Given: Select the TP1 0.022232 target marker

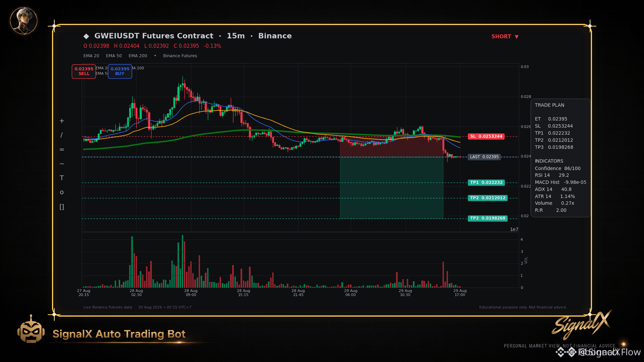Looking at the screenshot, I should (486, 182).
